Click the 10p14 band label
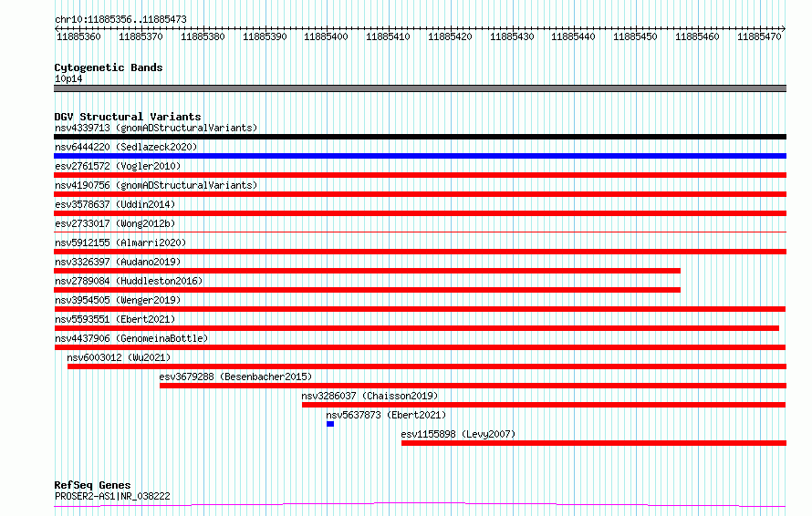This screenshot has width=812, height=516. (68, 78)
